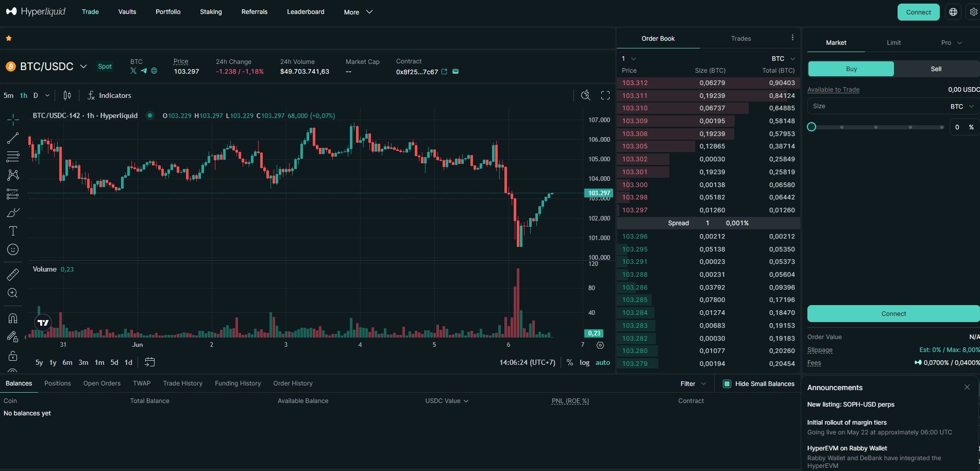Viewport: 980px width, 471px height.
Task: Select the zoom in tool
Action: point(13,293)
